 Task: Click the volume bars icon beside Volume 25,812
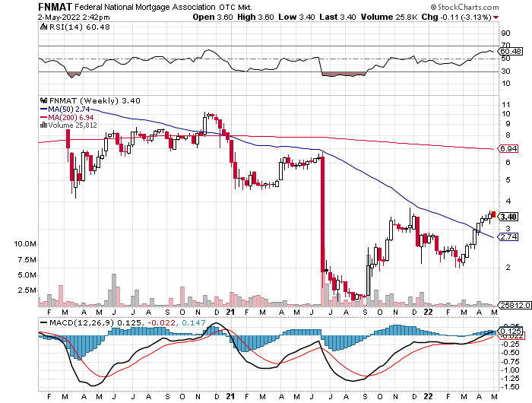[x=43, y=125]
